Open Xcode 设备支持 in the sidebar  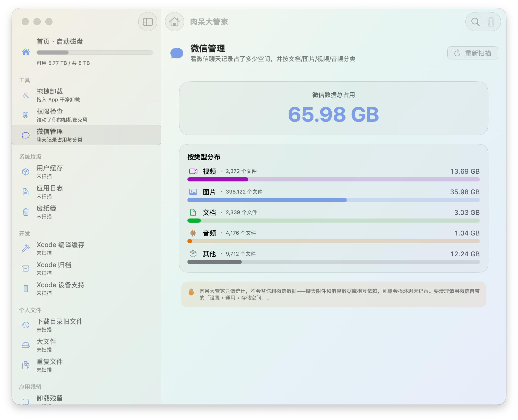click(x=87, y=289)
